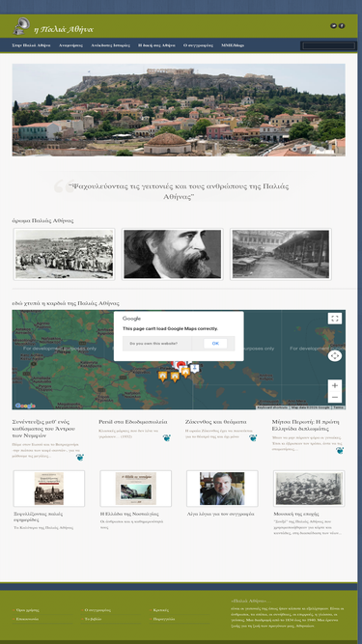
Task: Click the middle orange house map marker
Action: click(x=176, y=377)
